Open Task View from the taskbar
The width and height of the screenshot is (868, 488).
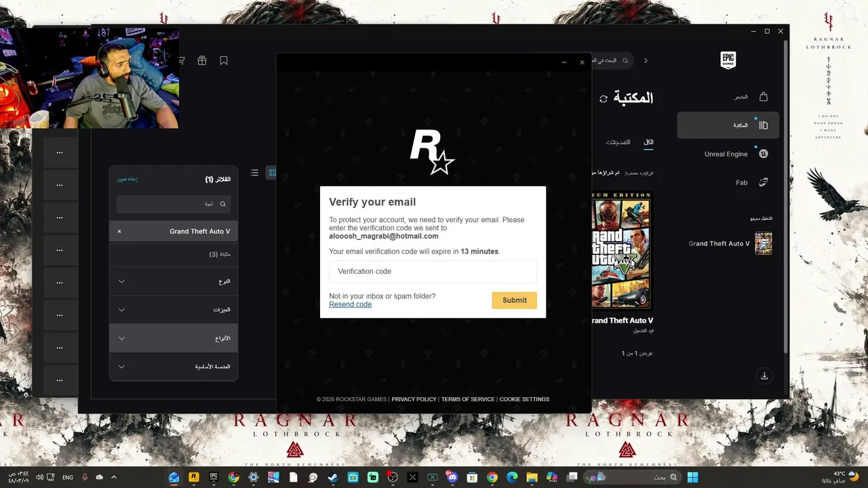tap(572, 477)
